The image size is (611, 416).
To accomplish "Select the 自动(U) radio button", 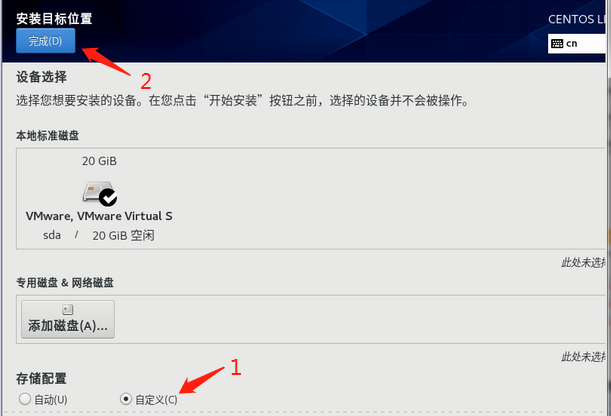I will 25,399.
